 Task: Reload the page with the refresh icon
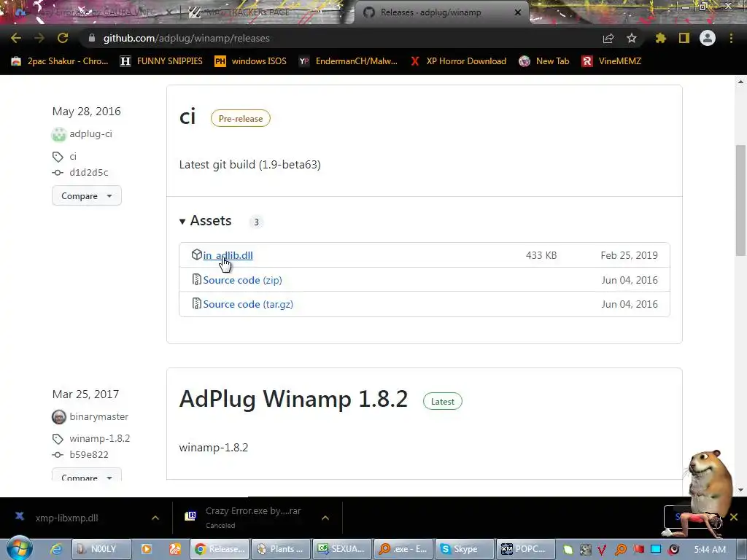(63, 38)
